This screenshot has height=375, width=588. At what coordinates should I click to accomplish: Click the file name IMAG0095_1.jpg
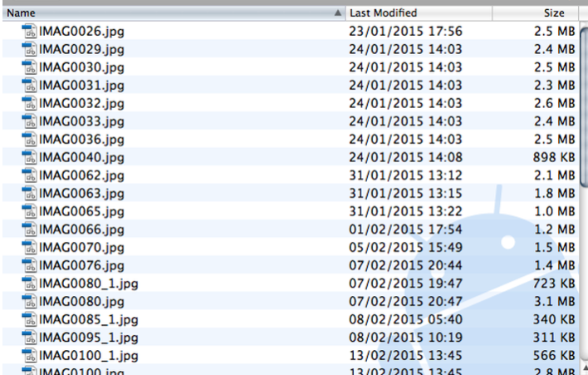pos(89,338)
